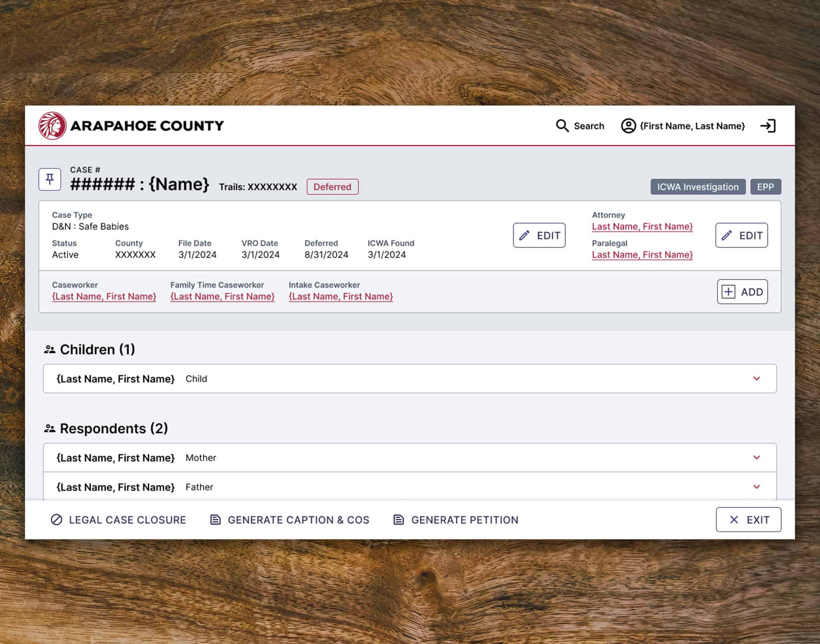
Task: Click the Arapahoe County logo
Action: coord(52,126)
